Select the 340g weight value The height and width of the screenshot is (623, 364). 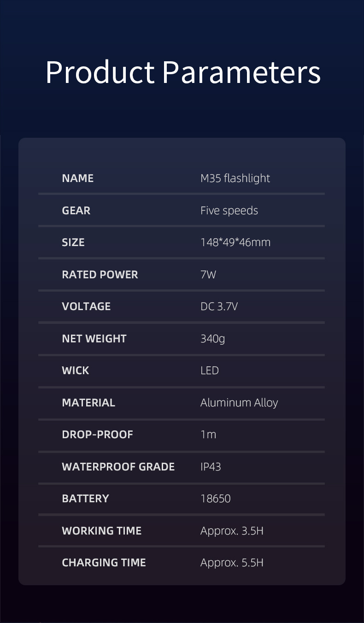(212, 339)
